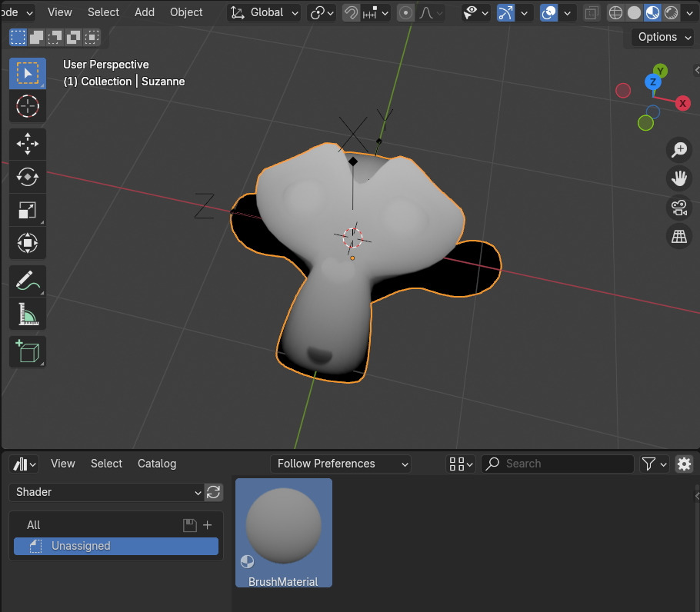The width and height of the screenshot is (700, 612).
Task: Set selection mode to invert
Action: (73, 38)
